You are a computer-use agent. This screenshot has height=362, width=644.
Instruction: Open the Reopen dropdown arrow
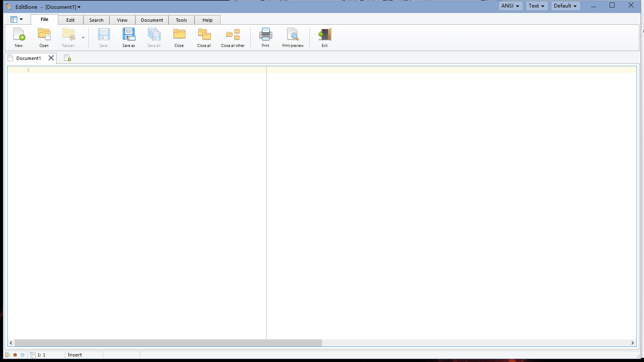pos(83,38)
